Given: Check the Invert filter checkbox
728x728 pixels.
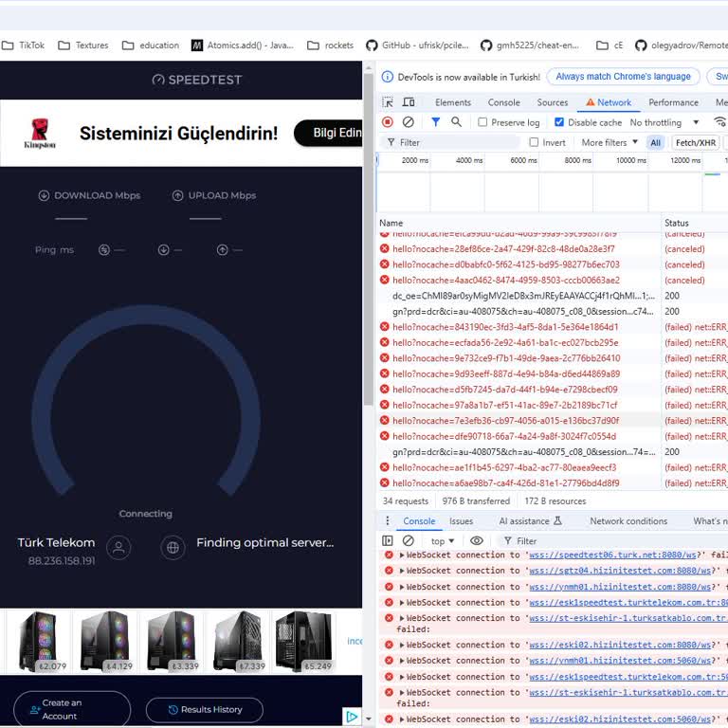Looking at the screenshot, I should point(534,142).
